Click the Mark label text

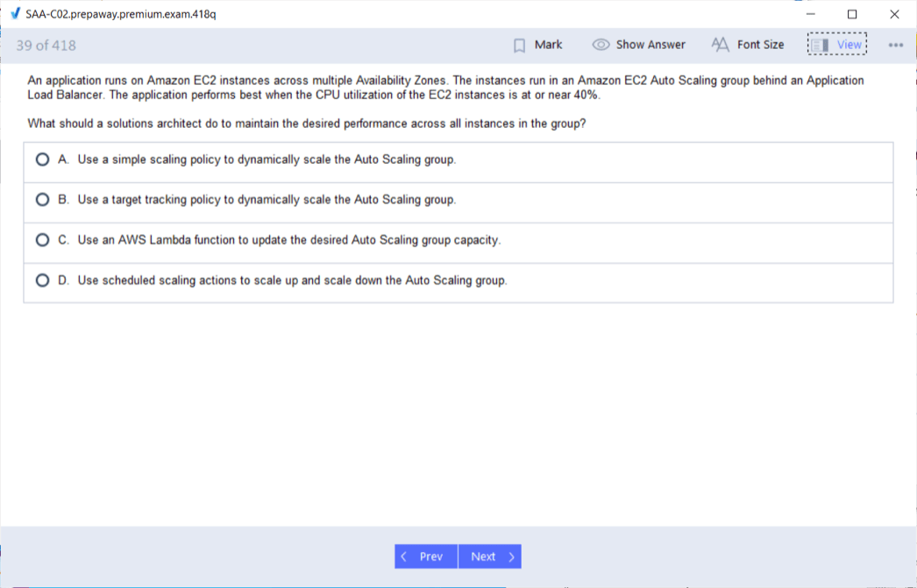[x=548, y=45]
